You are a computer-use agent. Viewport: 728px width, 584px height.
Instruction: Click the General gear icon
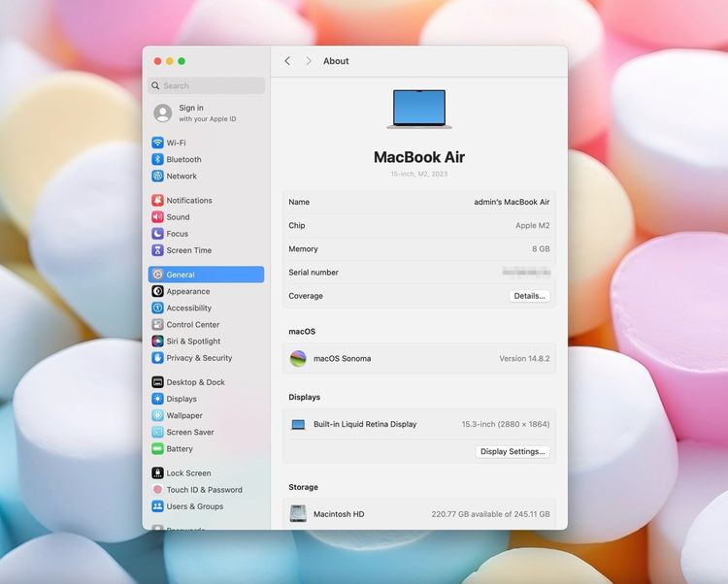157,275
